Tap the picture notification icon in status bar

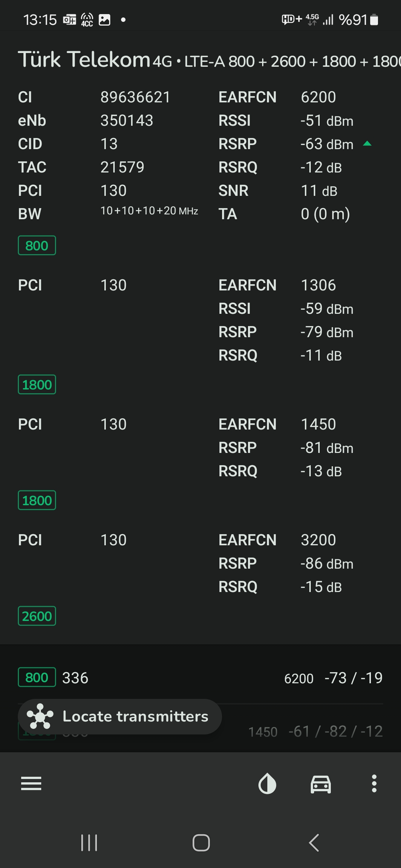click(105, 20)
